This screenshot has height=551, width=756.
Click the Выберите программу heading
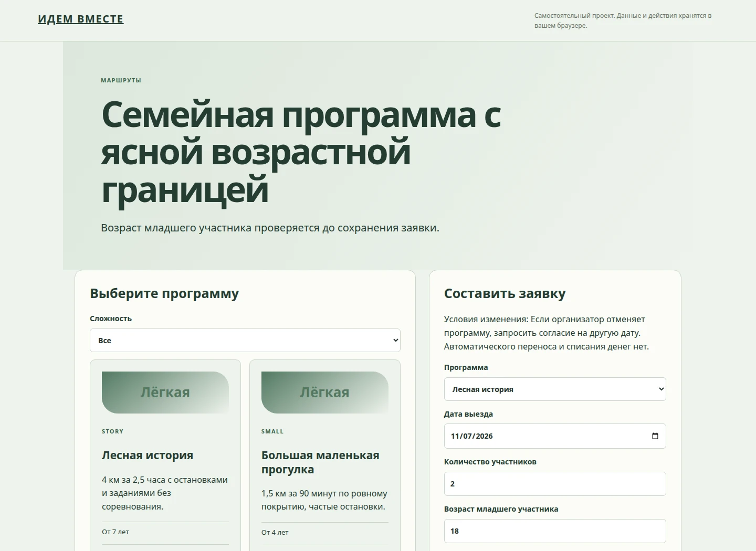(x=164, y=293)
